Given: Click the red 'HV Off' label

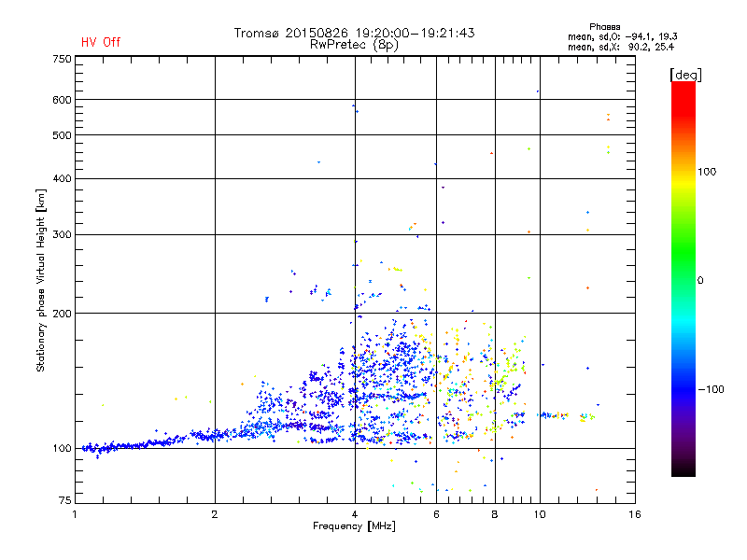Looking at the screenshot, I should [x=101, y=42].
